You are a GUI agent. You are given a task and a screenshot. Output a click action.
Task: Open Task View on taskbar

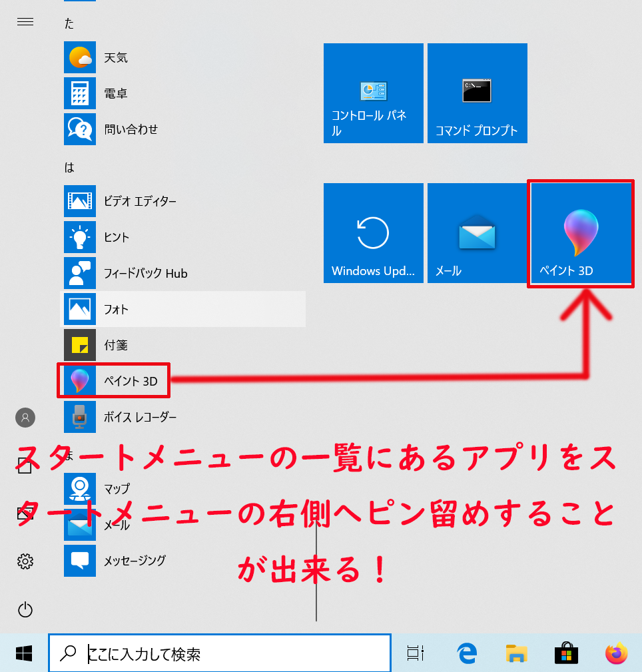[416, 653]
